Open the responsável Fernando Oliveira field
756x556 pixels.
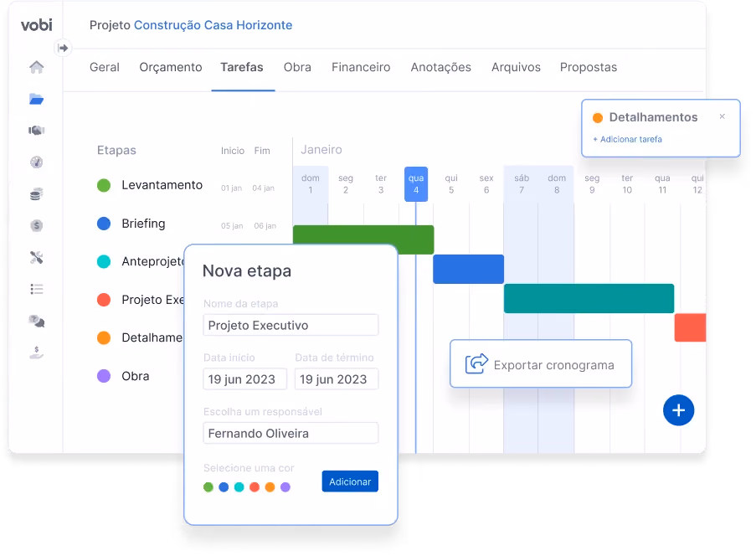pyautogui.click(x=291, y=433)
